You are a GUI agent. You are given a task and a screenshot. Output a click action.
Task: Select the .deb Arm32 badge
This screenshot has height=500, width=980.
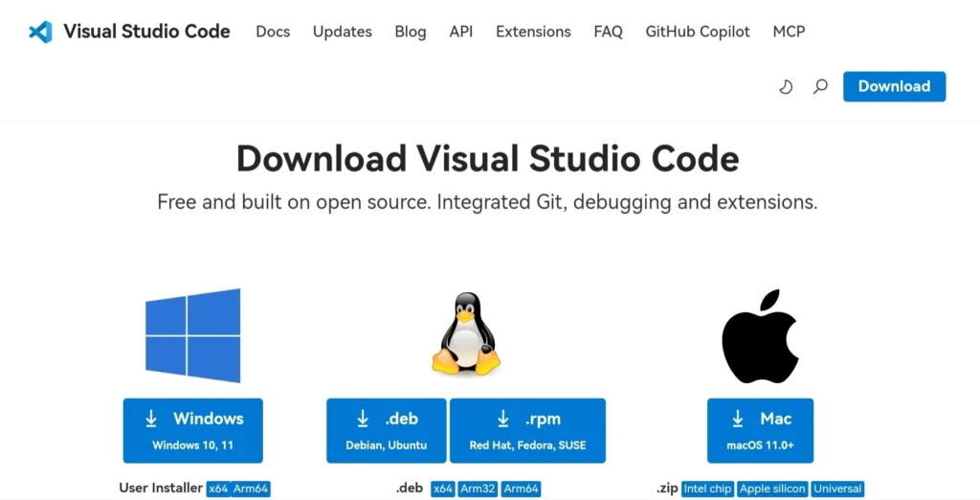478,489
